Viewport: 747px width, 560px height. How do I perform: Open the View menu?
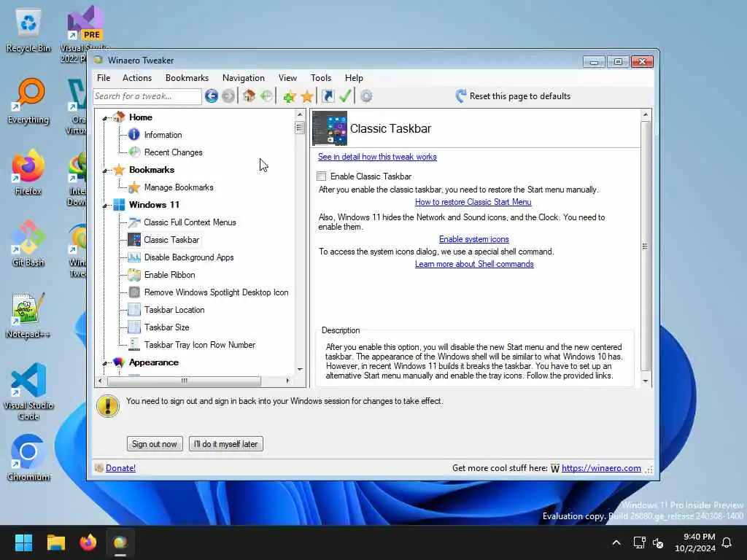[x=287, y=77]
